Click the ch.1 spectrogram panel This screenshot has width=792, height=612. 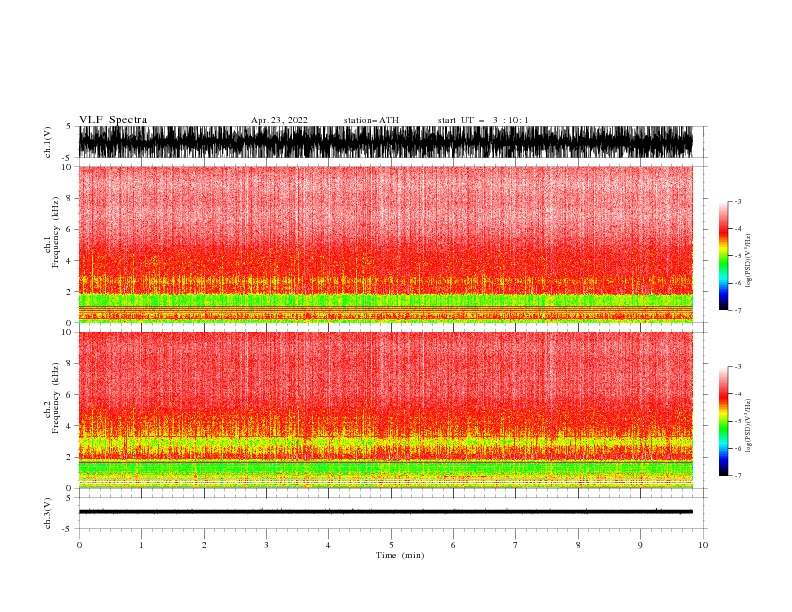(385, 244)
